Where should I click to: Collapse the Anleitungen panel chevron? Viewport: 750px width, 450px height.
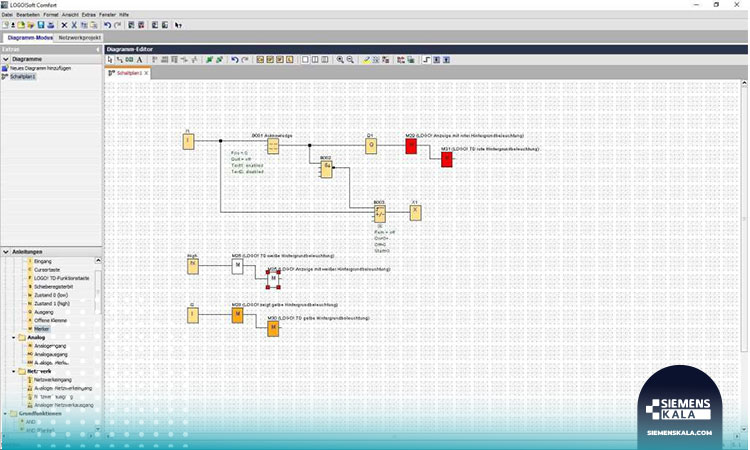point(6,252)
